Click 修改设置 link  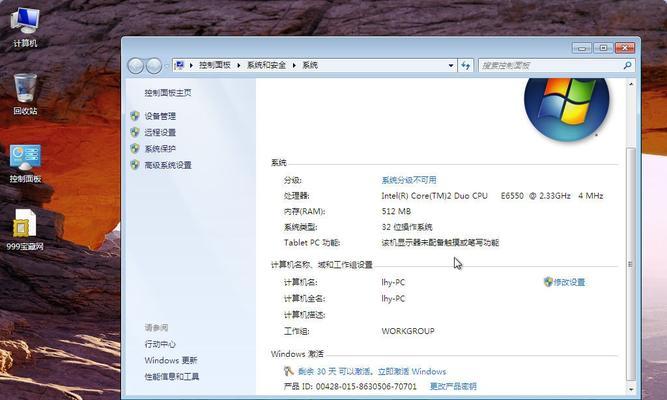[x=569, y=282]
